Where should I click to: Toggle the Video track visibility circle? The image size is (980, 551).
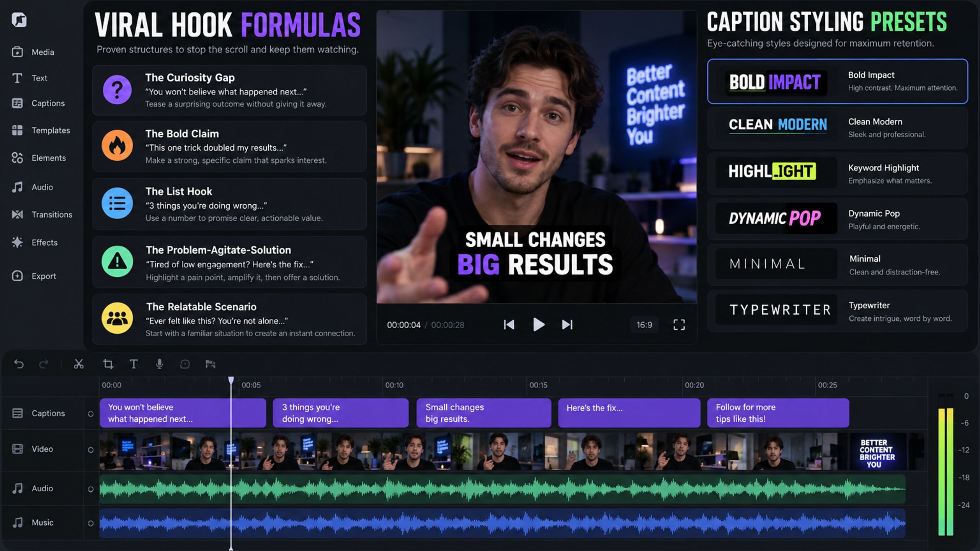click(91, 450)
